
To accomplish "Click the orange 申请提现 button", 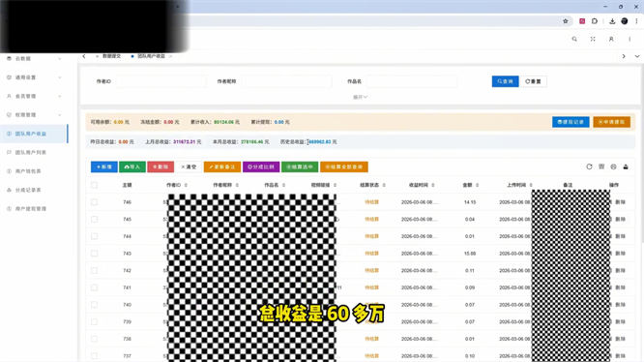I will tap(611, 122).
